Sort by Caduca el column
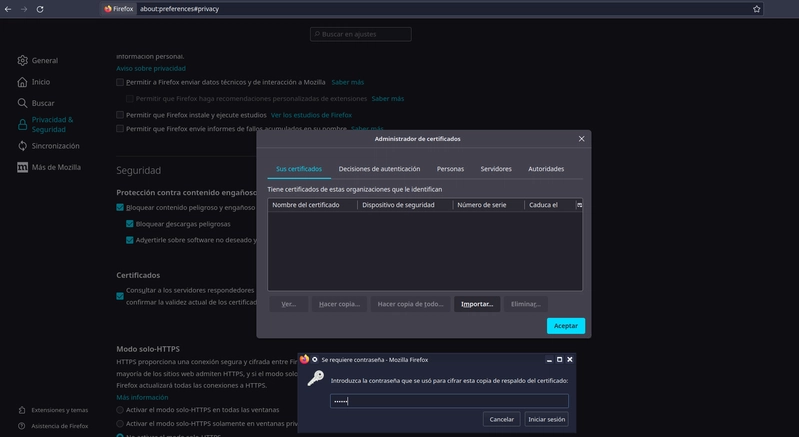Screen dimensions: 799x437 point(550,205)
